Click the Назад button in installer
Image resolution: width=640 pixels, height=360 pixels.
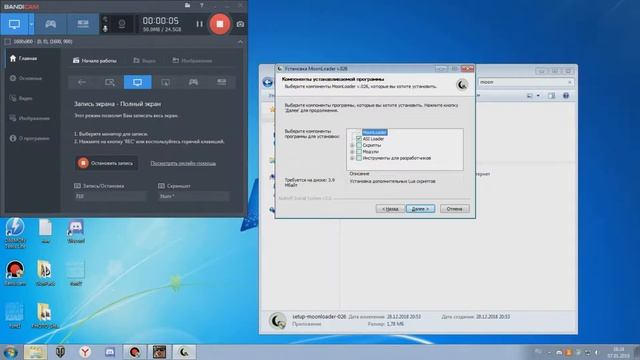390,209
